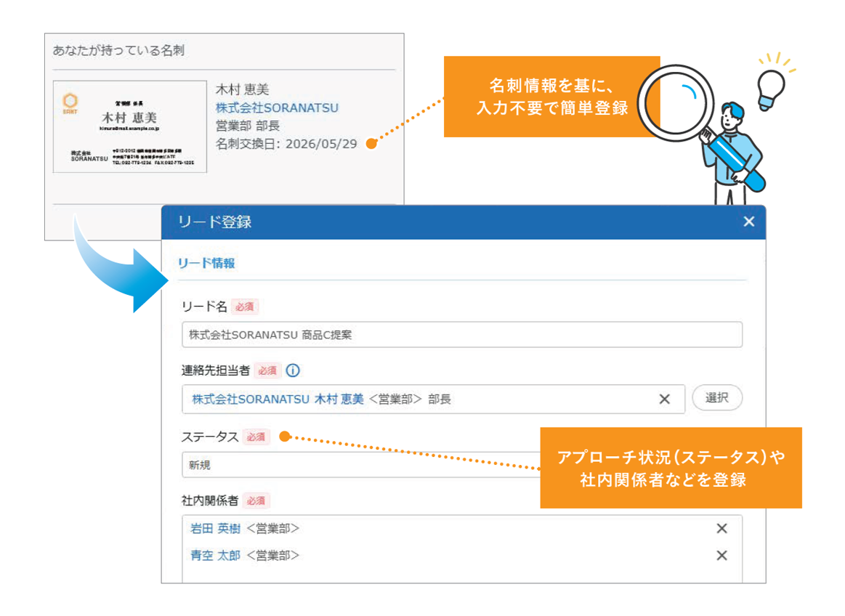This screenshot has height=616, width=845.
Task: Select the リード情報 section tab
Action: pos(206,263)
